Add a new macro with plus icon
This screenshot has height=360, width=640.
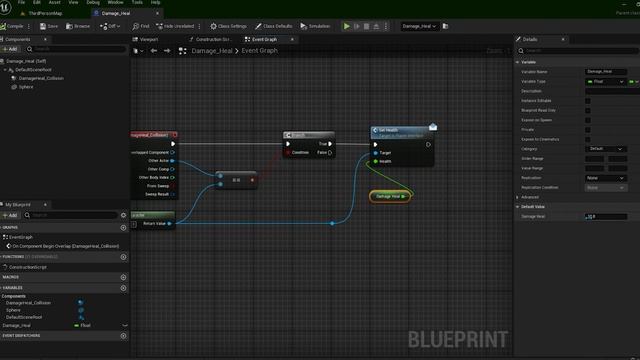coord(123,277)
